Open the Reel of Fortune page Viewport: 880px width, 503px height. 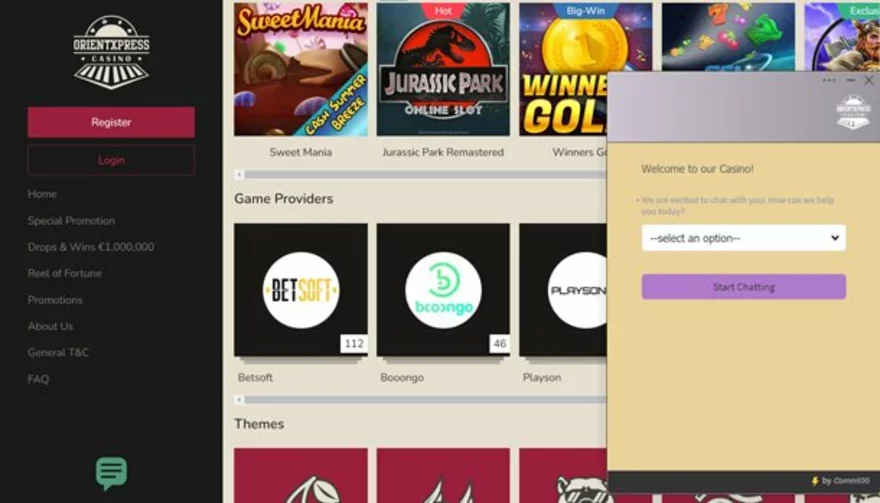pos(65,273)
